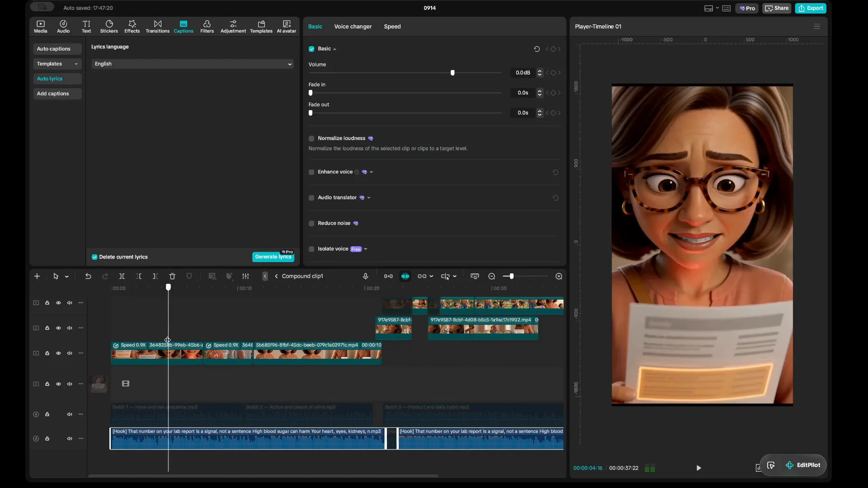Zoom out timeline with minus magnifier
The image size is (868, 488).
click(x=492, y=276)
